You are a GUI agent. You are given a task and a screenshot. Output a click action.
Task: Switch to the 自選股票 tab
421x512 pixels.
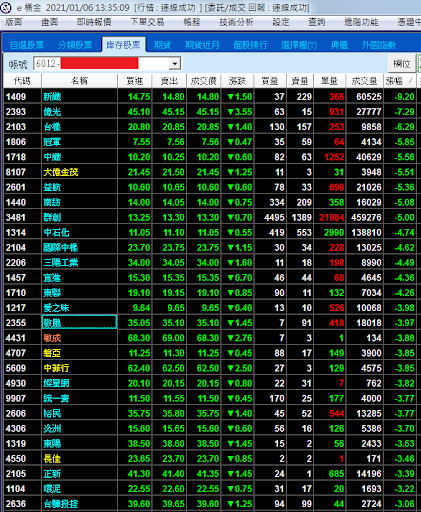click(x=27, y=45)
